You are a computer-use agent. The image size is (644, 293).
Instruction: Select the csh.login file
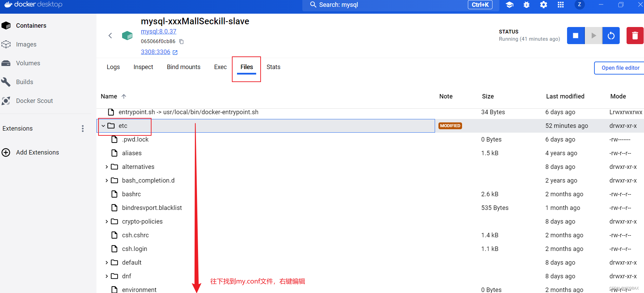134,249
